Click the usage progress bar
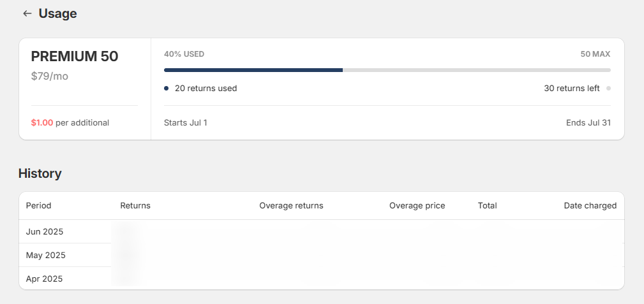Viewport: 644px width, 304px height. (387, 70)
